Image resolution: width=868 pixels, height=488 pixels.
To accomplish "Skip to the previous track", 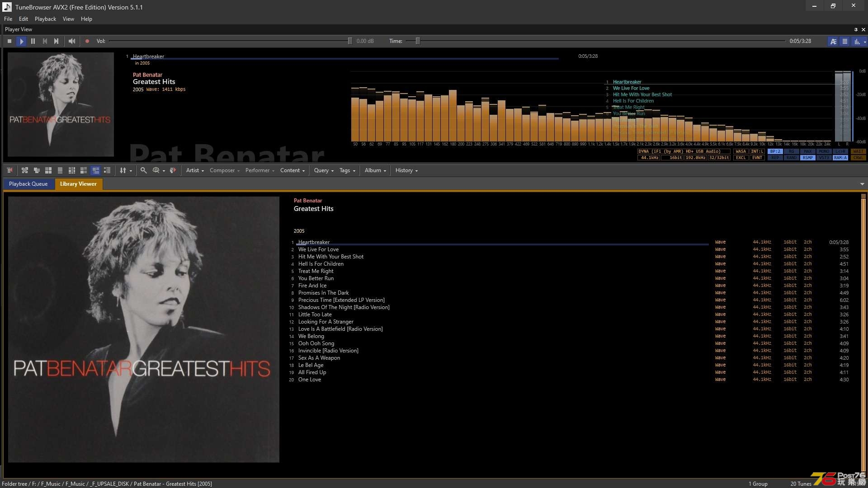I will coord(45,41).
